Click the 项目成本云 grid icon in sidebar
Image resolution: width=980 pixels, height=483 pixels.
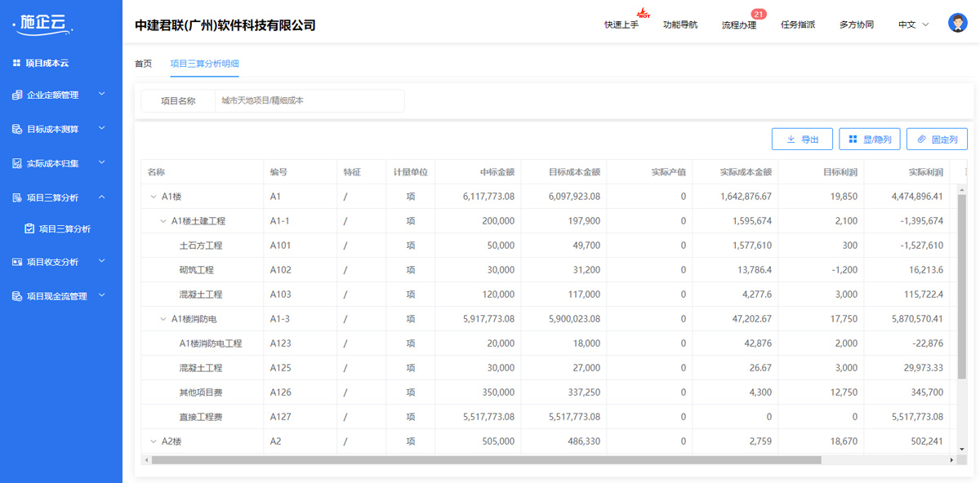(x=16, y=63)
